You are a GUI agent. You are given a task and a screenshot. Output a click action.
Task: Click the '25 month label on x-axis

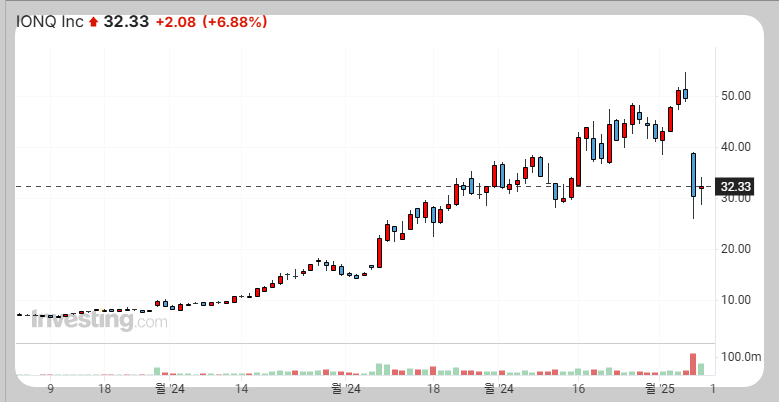coord(660,388)
